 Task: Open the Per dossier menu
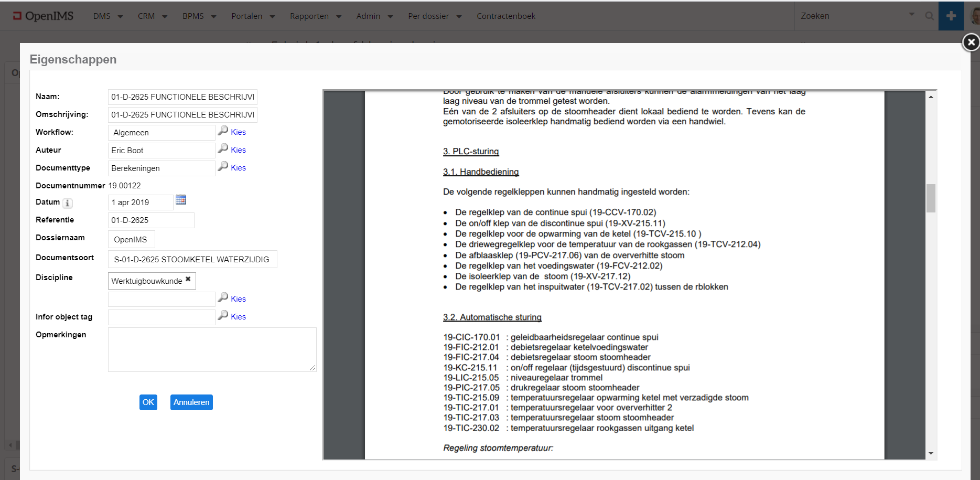point(435,16)
